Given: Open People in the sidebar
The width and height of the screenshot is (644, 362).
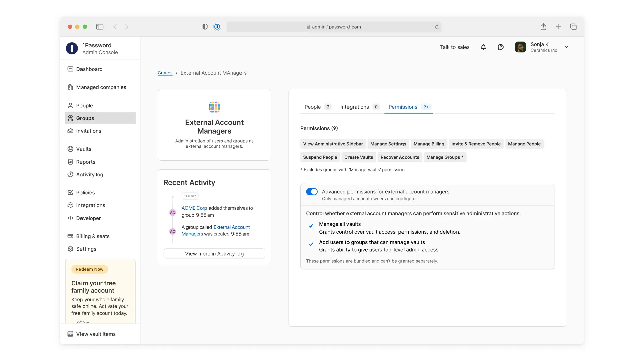Looking at the screenshot, I should (x=100, y=105).
